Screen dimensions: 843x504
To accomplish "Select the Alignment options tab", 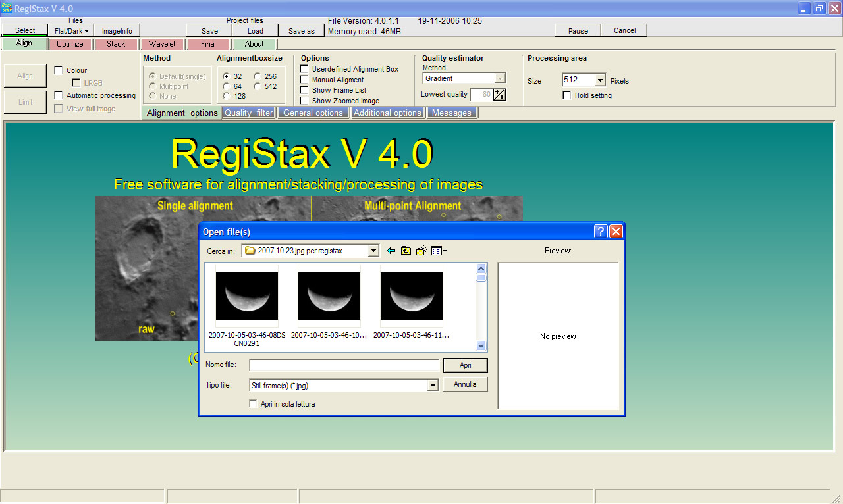I will [x=182, y=113].
